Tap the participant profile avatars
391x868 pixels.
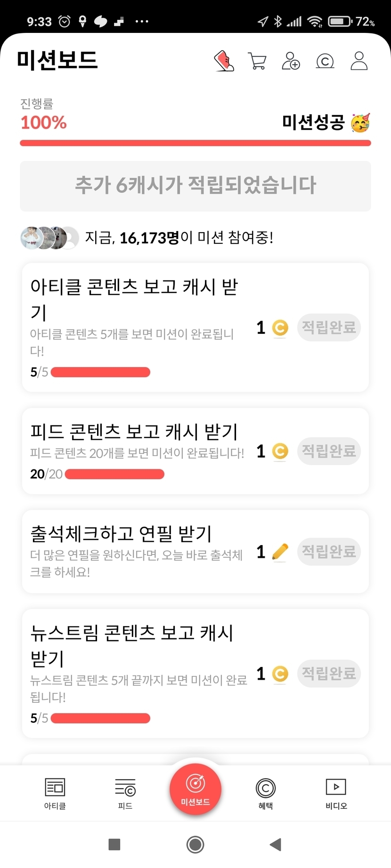tap(49, 238)
